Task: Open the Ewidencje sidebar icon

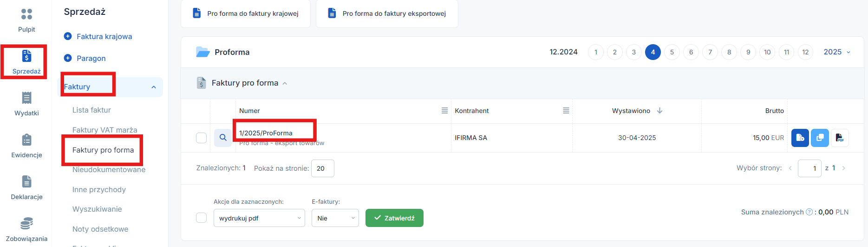Action: coord(26,140)
